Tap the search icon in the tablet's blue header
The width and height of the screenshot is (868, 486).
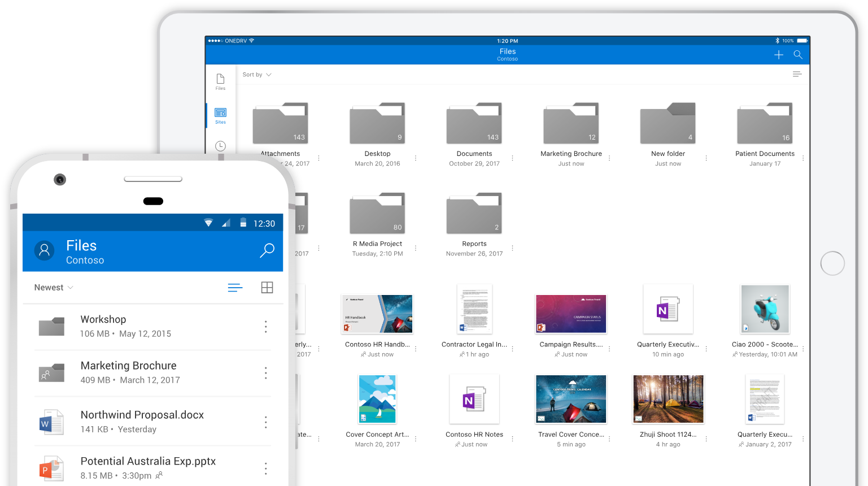click(798, 55)
